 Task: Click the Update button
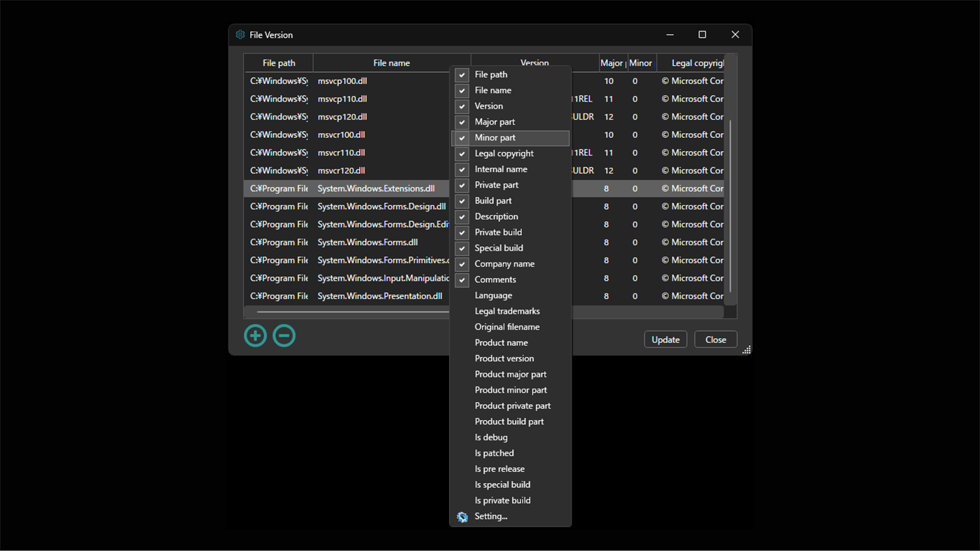coord(665,339)
